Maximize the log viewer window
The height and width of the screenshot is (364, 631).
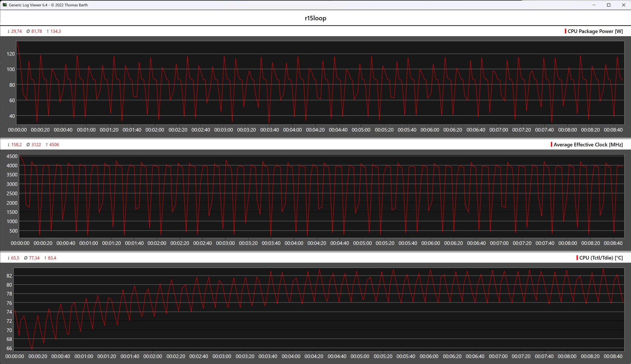tap(609, 5)
